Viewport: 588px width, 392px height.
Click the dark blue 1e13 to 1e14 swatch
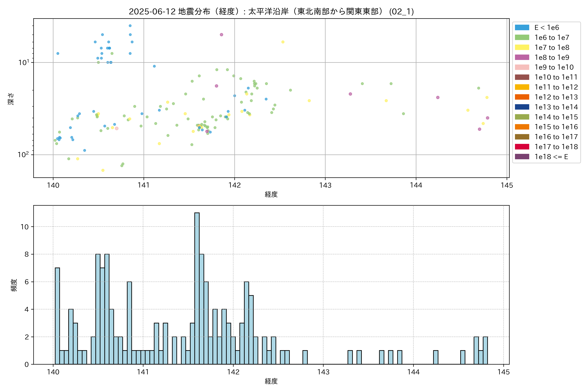(522, 107)
